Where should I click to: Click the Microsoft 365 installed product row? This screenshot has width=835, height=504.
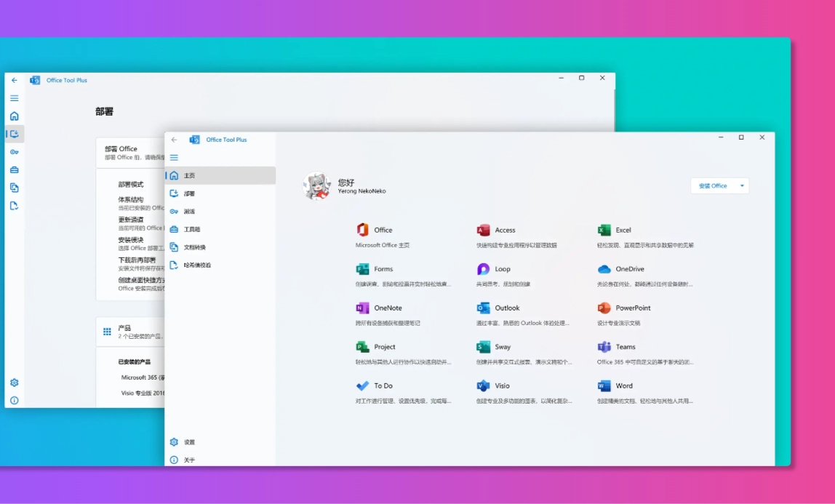pos(142,377)
